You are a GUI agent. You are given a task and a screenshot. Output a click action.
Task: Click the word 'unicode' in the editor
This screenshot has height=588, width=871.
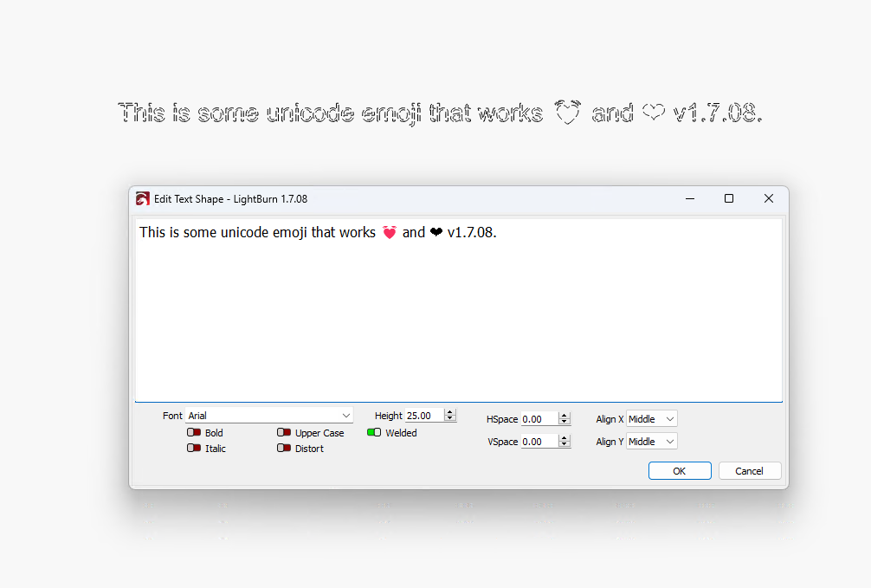tap(245, 232)
